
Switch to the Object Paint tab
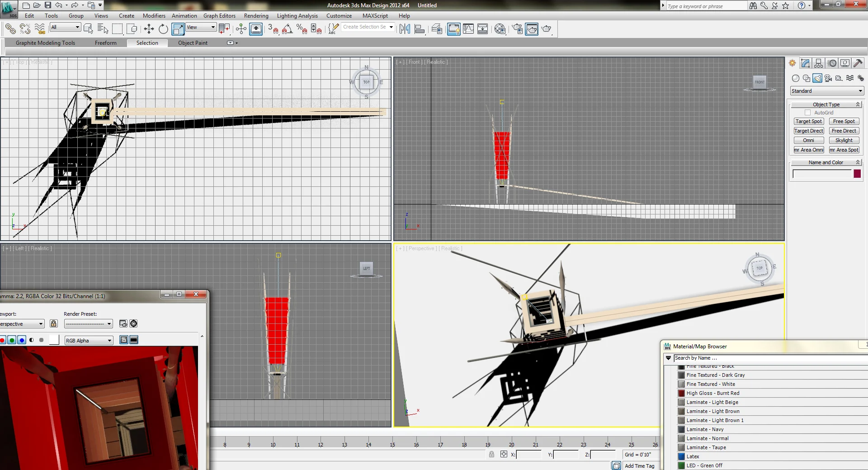click(193, 43)
